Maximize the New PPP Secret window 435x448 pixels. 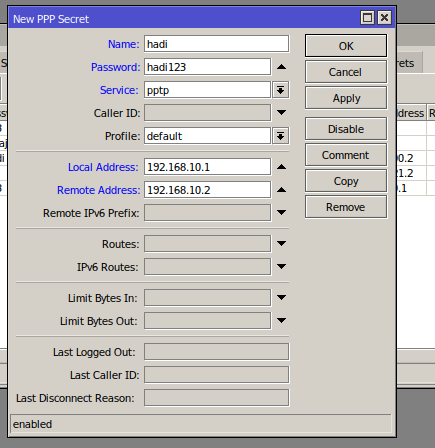click(367, 17)
